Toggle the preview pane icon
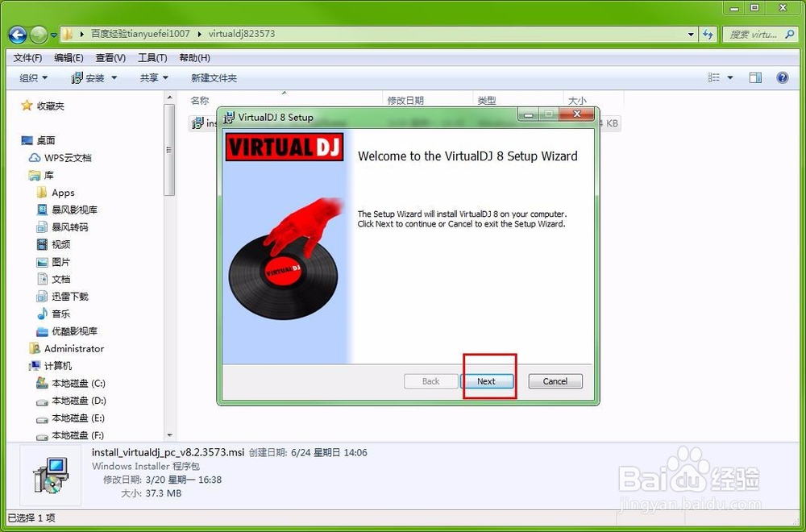This screenshot has height=532, width=806. 755,77
